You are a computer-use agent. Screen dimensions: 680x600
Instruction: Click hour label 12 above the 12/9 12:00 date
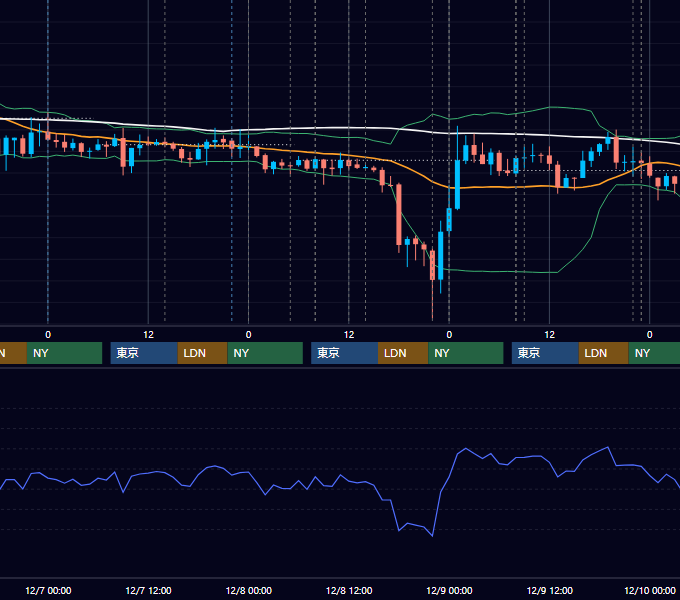[x=549, y=335]
